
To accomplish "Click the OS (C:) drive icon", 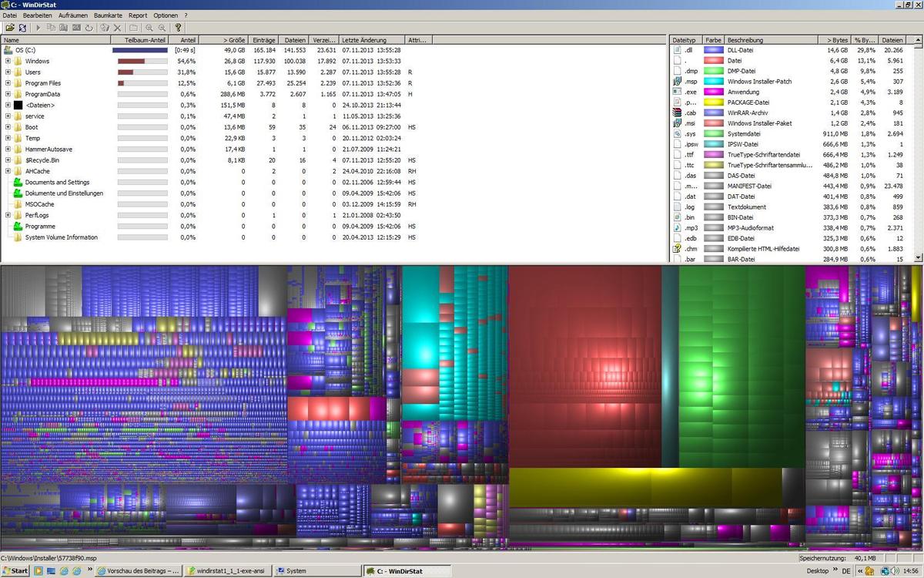I will point(8,50).
